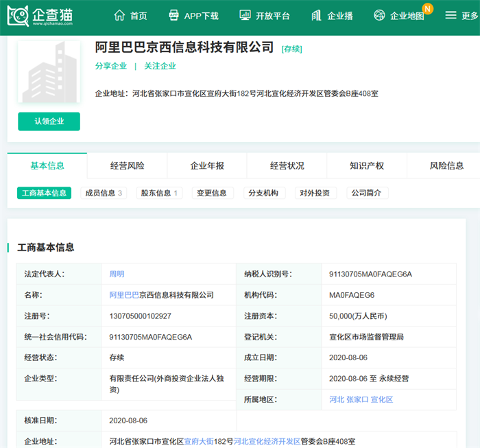
Task: Open the 更多 hamburger menu icon
Action: click(451, 15)
